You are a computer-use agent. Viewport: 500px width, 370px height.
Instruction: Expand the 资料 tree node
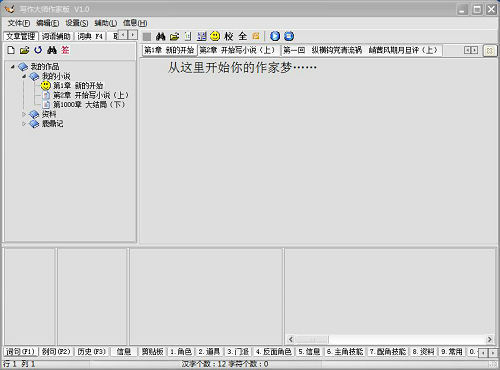point(24,114)
